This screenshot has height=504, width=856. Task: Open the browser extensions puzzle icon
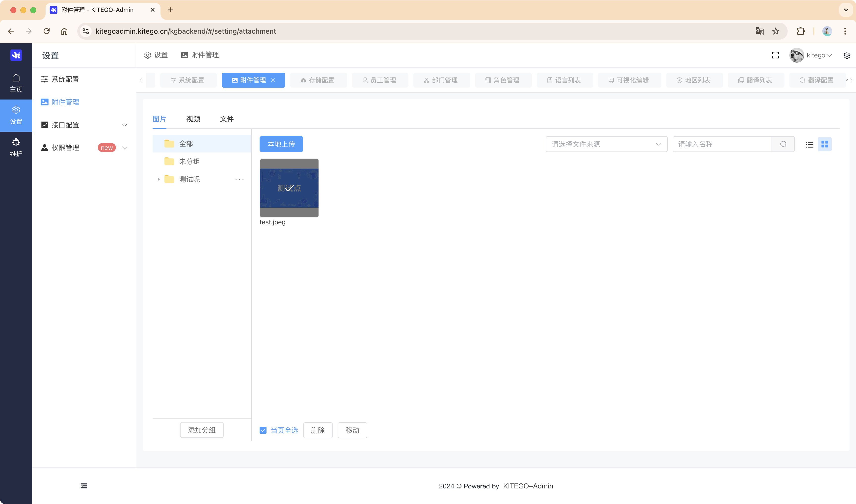(801, 31)
